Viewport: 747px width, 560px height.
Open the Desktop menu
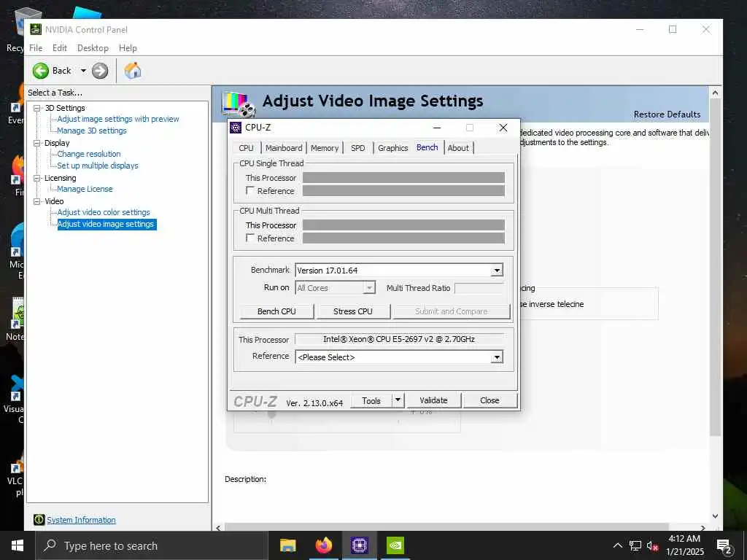click(93, 48)
